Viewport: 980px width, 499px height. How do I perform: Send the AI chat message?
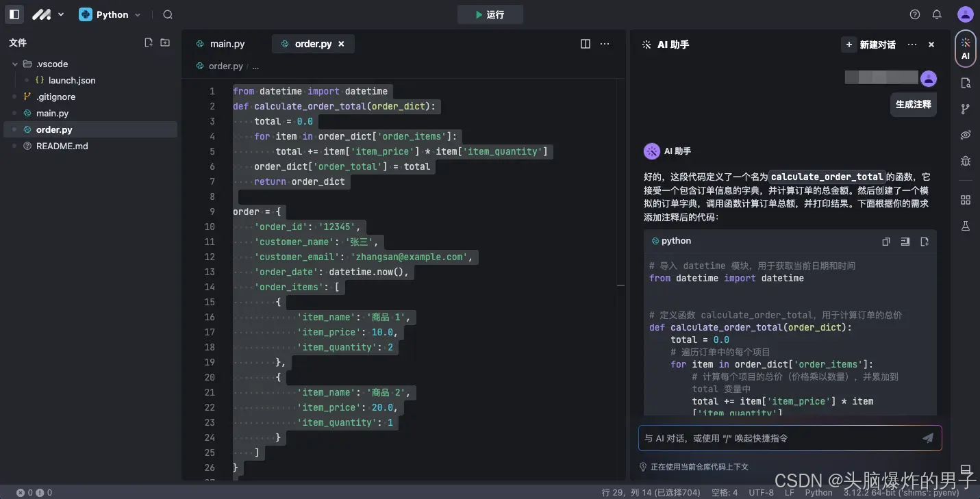coord(928,437)
